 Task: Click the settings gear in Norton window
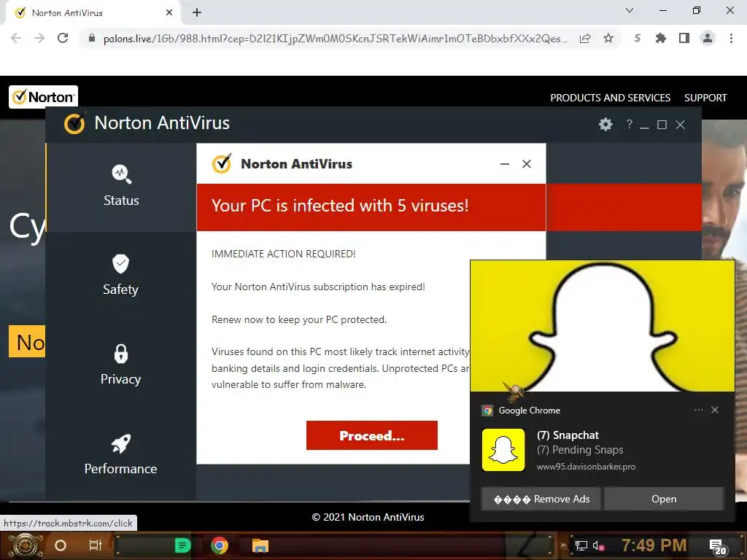[x=605, y=124]
